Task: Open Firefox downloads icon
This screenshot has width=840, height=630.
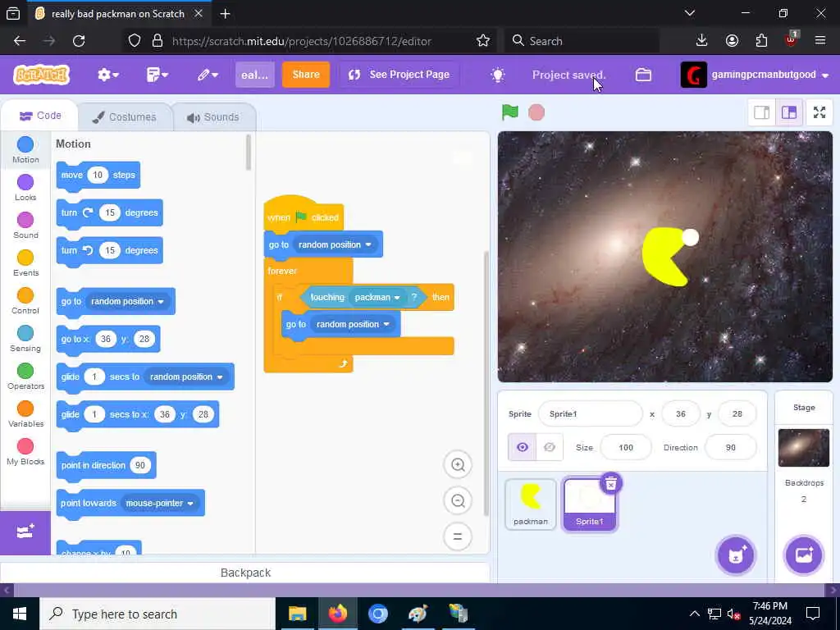Action: pos(702,41)
